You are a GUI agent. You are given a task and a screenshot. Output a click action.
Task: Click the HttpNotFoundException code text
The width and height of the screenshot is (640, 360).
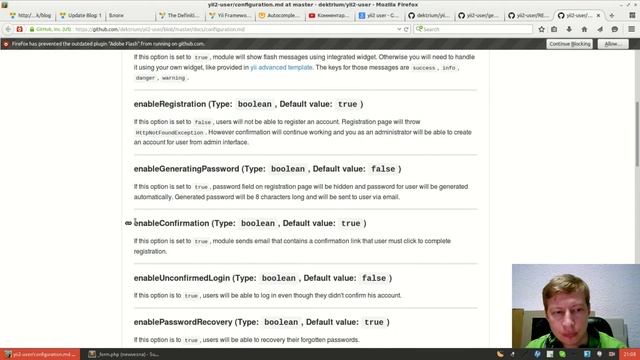pos(169,133)
